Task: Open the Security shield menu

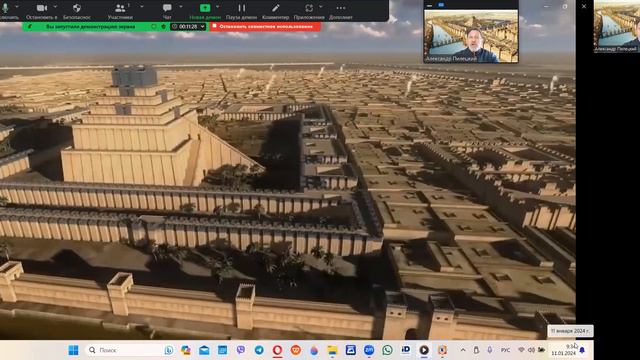Action: 77,11
